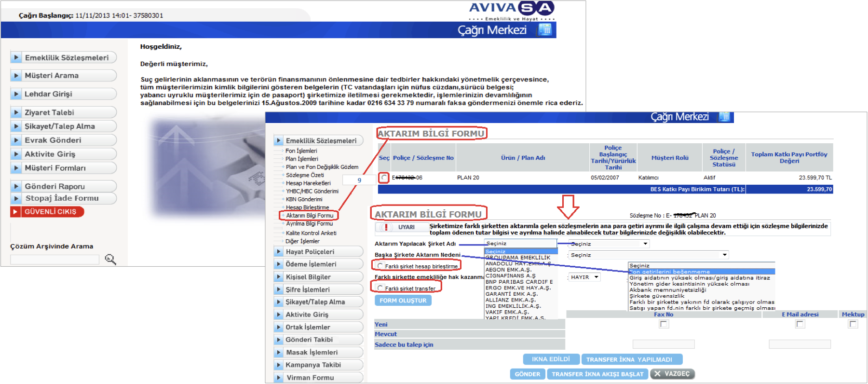Image resolution: width=868 pixels, height=384 pixels.
Task: Click the warning UYARI exclamation icon
Action: tap(385, 227)
